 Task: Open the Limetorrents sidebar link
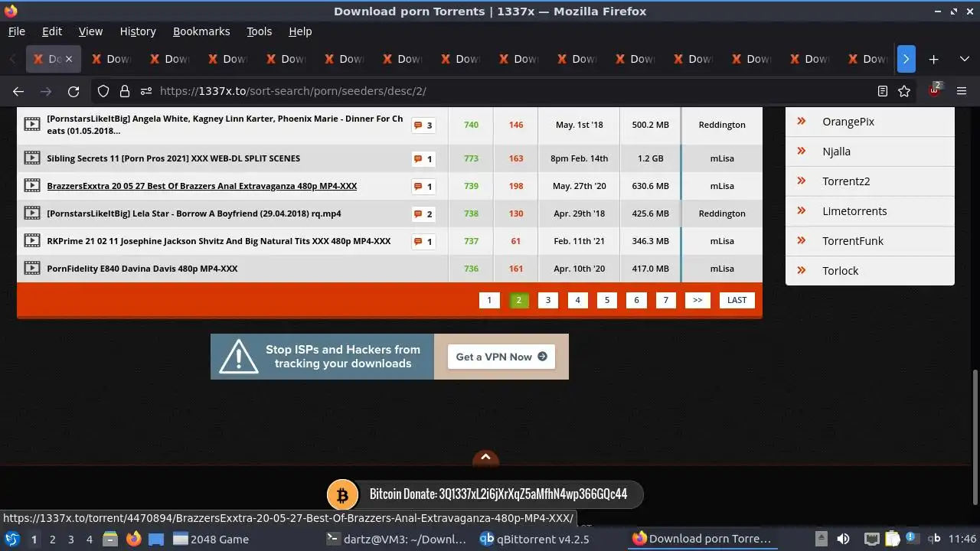coord(854,211)
